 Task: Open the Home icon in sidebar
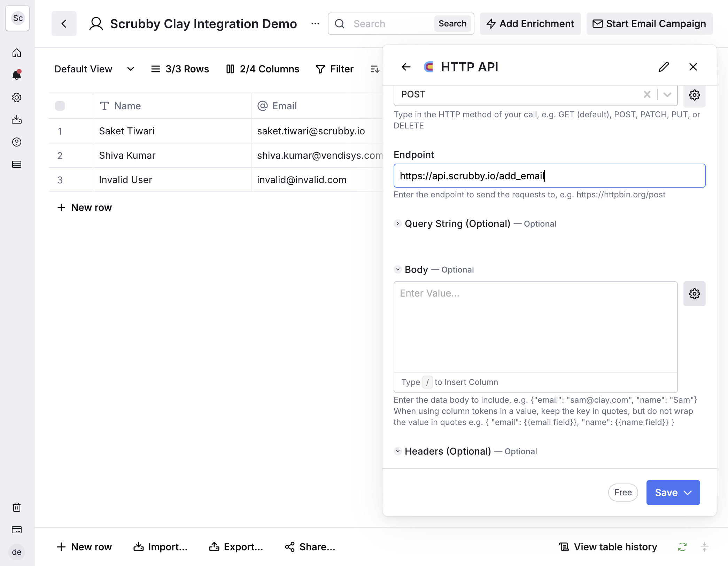(x=17, y=53)
